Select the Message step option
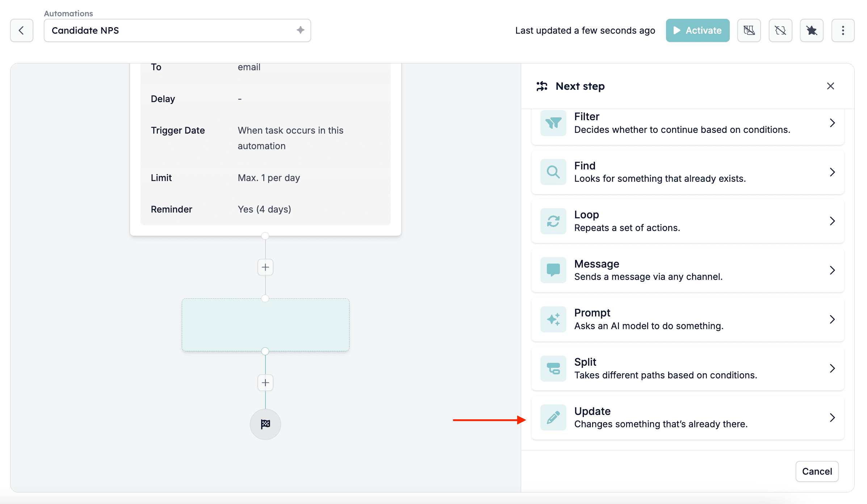The image size is (867, 504). click(688, 270)
